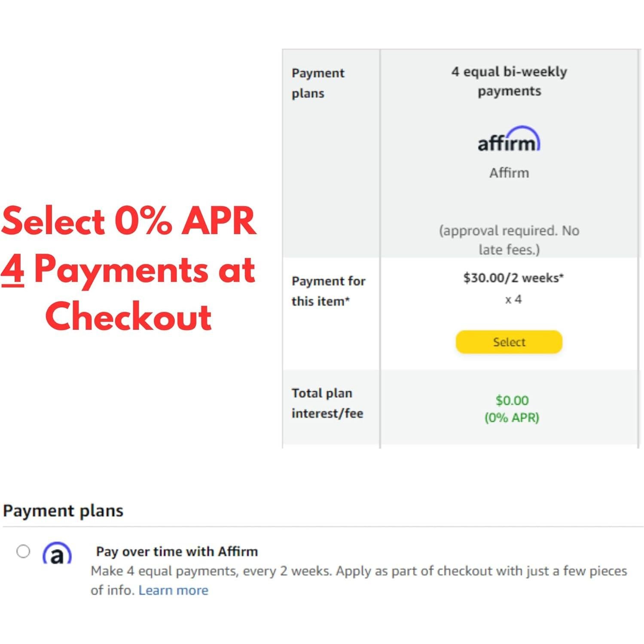Click the 'Pay over time with Affirm' label

click(x=177, y=551)
